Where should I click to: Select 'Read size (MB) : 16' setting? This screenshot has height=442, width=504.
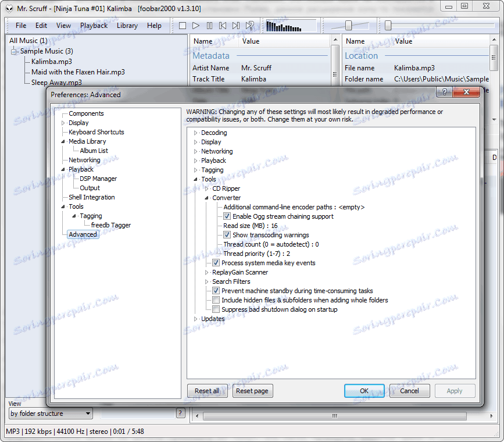click(251, 226)
